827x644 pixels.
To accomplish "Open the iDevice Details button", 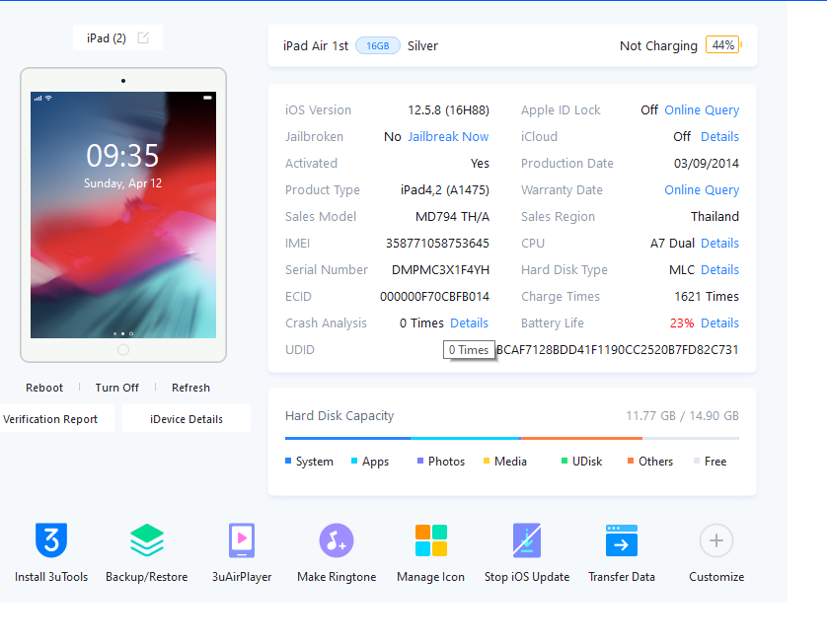I will [187, 419].
